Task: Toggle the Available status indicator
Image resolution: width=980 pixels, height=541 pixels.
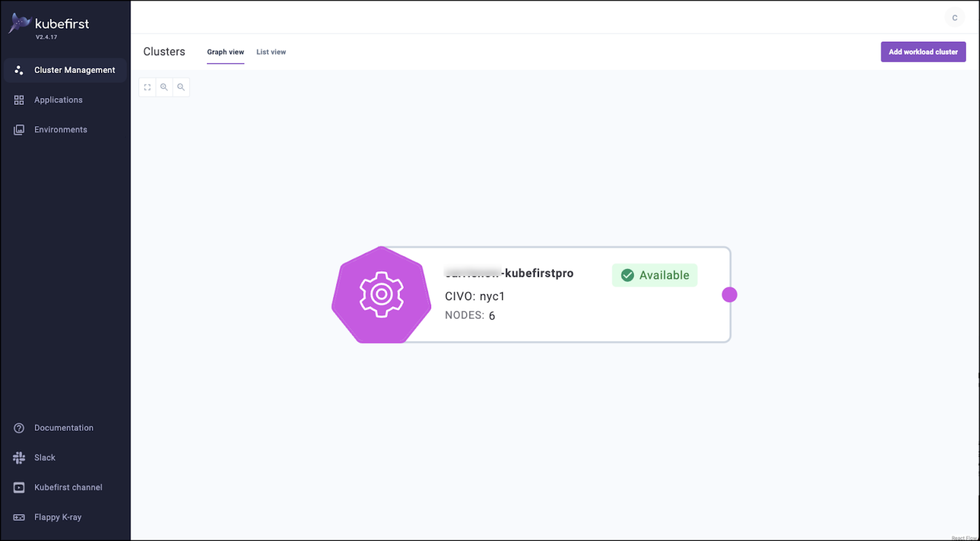Action: coord(654,274)
